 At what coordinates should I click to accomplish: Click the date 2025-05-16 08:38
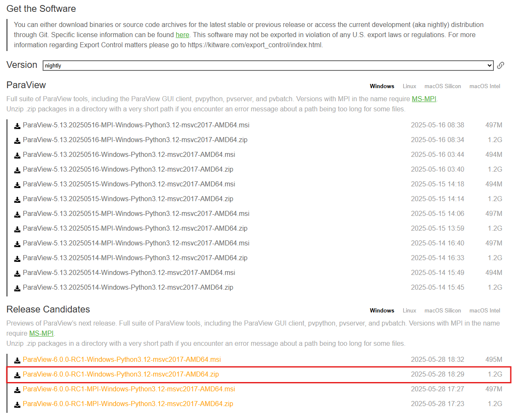coord(437,125)
